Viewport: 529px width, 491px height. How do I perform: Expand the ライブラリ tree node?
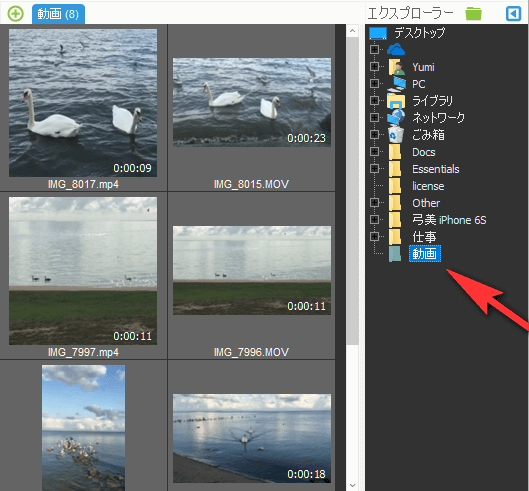(374, 101)
